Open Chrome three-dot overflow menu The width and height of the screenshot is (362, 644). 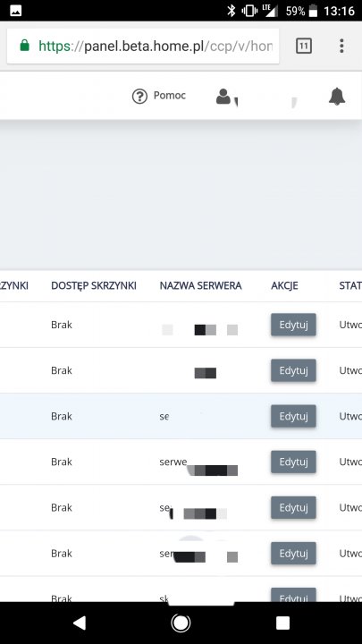(x=341, y=46)
